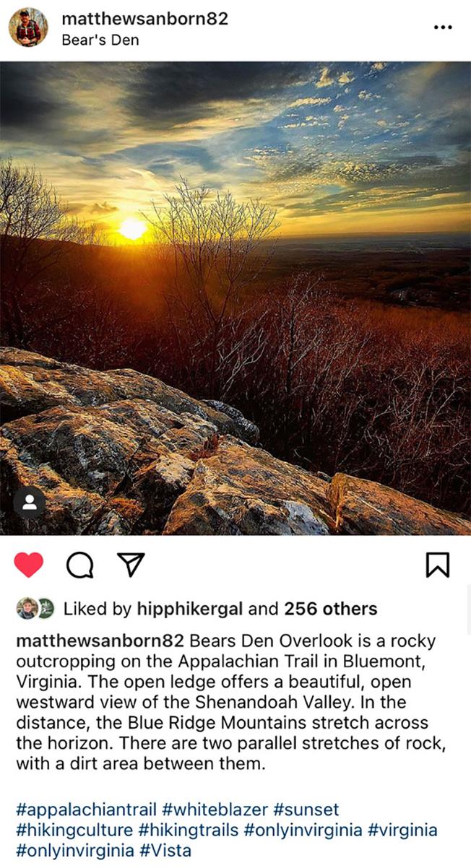The height and width of the screenshot is (868, 471).
Task: Open the Bear's Den location
Action: coord(100,40)
